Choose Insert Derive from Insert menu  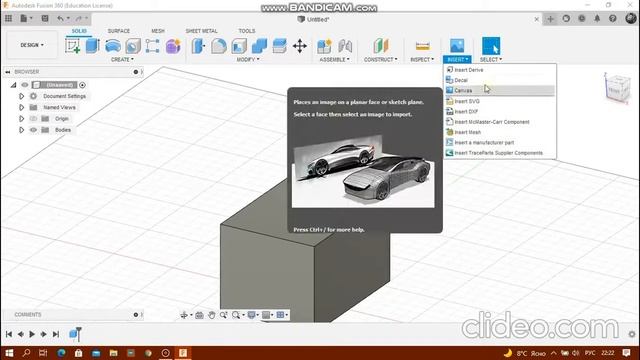(x=500, y=70)
